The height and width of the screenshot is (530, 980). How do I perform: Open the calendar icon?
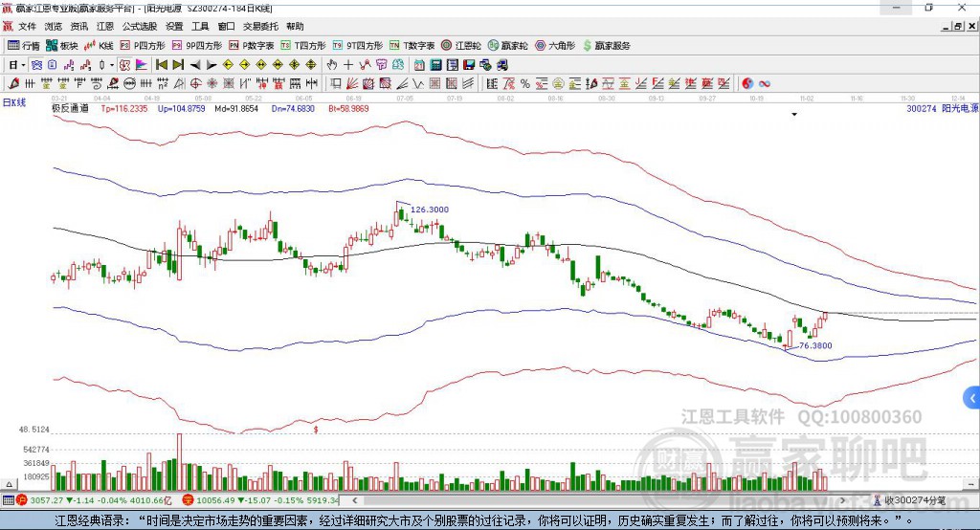[x=419, y=65]
